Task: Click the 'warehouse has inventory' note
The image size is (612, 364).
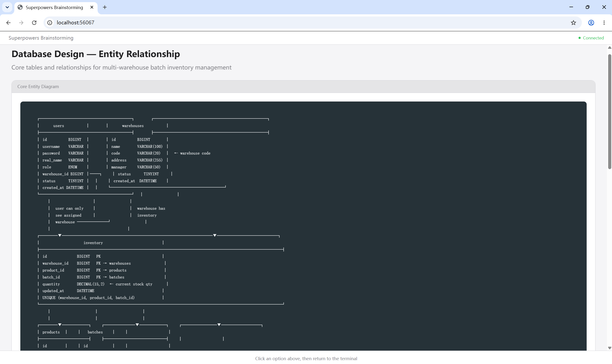Action: tap(151, 212)
